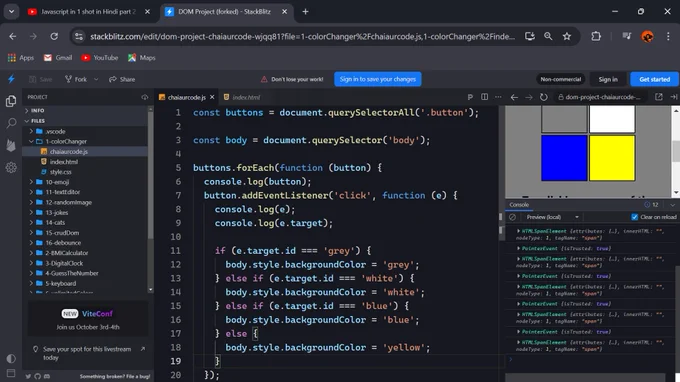The image size is (680, 382).
Task: Select the DOM Project StackBlitz browser tab
Action: click(225, 12)
